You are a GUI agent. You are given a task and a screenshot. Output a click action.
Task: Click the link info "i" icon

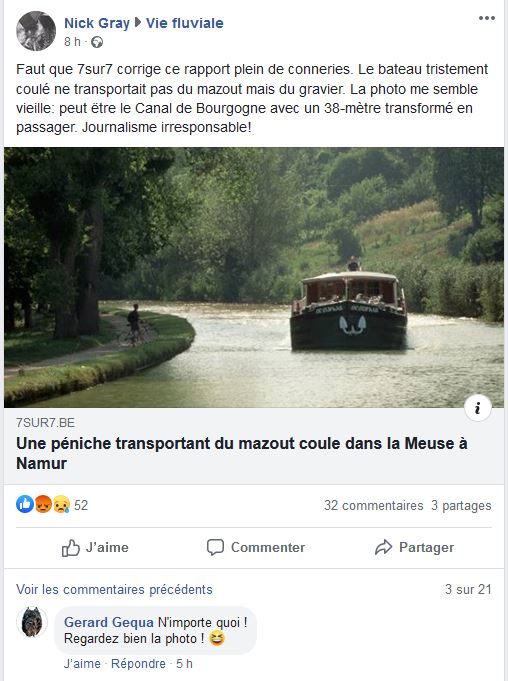click(x=478, y=408)
